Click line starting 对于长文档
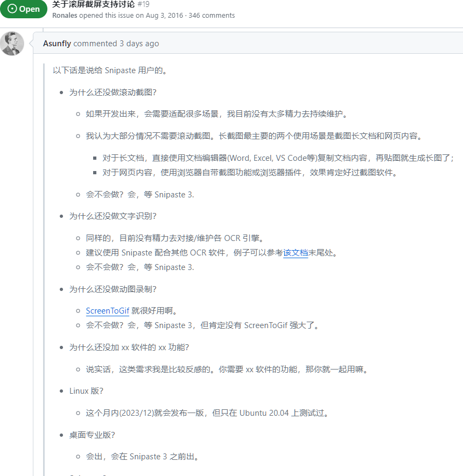 pos(278,158)
